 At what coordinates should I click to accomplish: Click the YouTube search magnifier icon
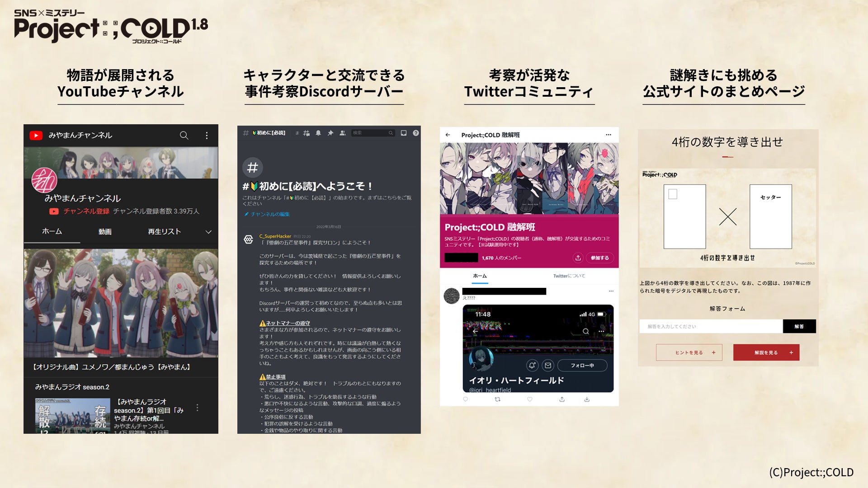[184, 135]
